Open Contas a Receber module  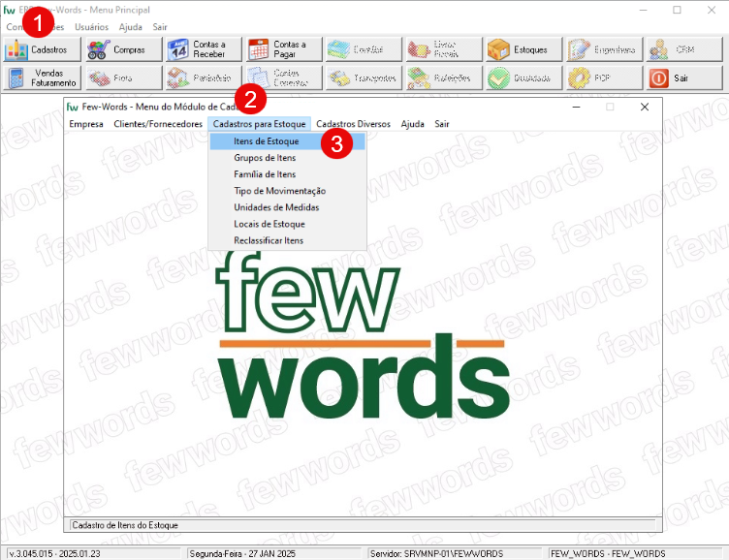pyautogui.click(x=205, y=49)
